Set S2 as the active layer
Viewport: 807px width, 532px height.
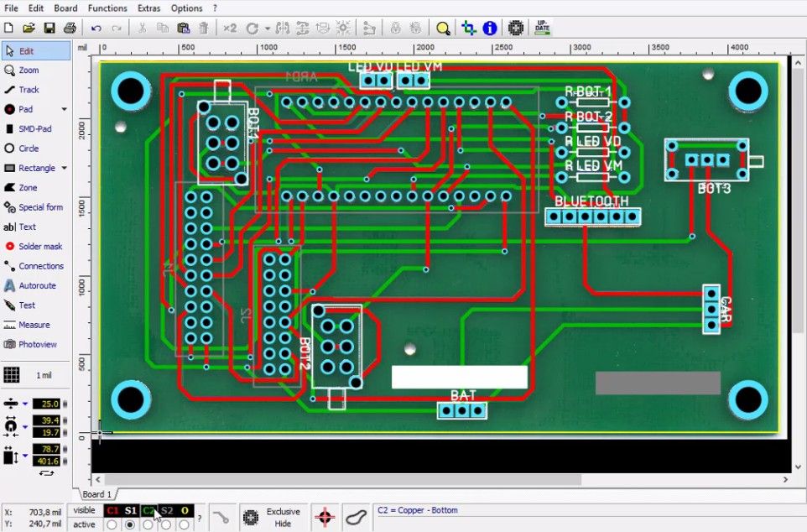(x=166, y=524)
